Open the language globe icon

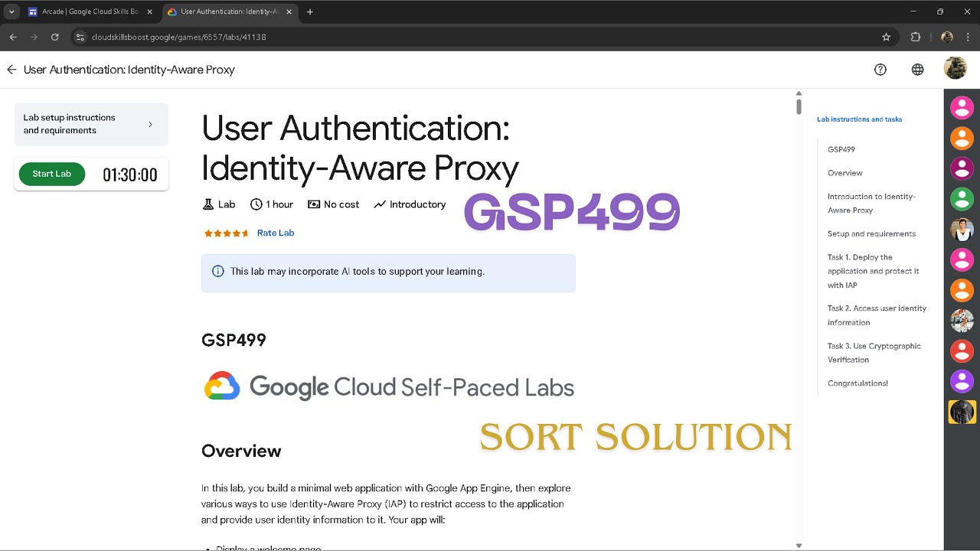tap(917, 70)
